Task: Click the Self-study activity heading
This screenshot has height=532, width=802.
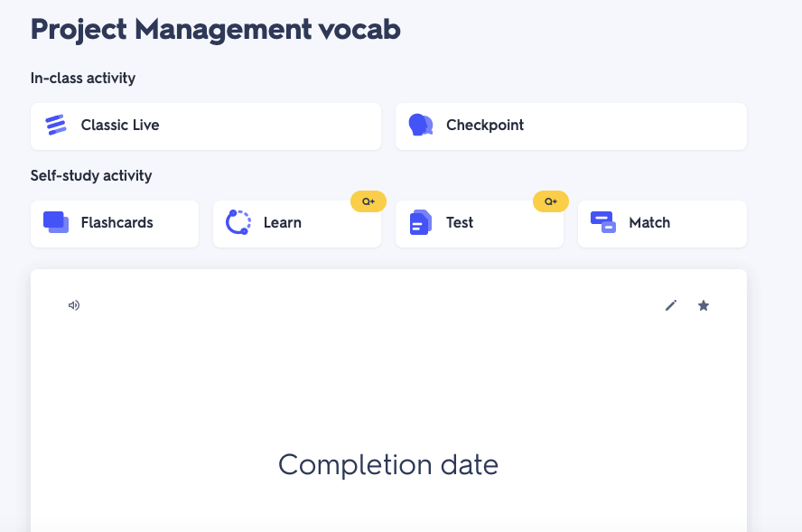Action: coord(91,175)
